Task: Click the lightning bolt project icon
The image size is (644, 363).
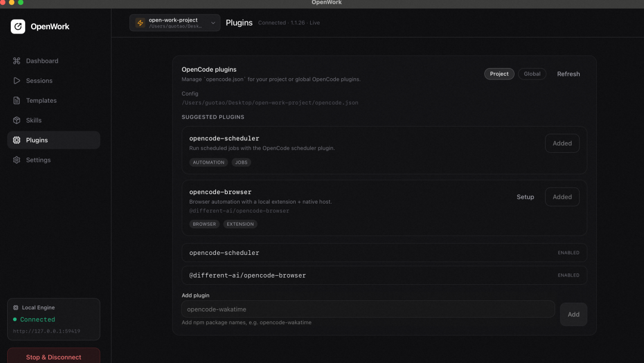Action: pos(140,23)
